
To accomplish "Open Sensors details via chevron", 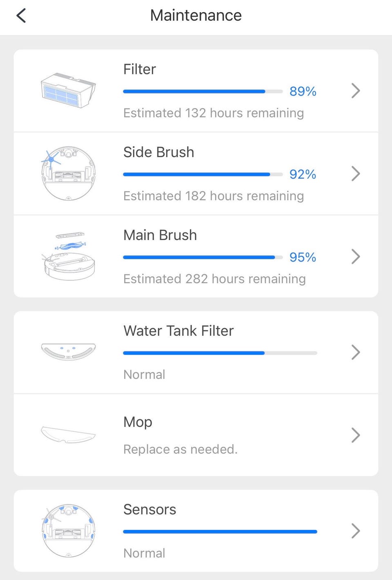I will [x=356, y=531].
